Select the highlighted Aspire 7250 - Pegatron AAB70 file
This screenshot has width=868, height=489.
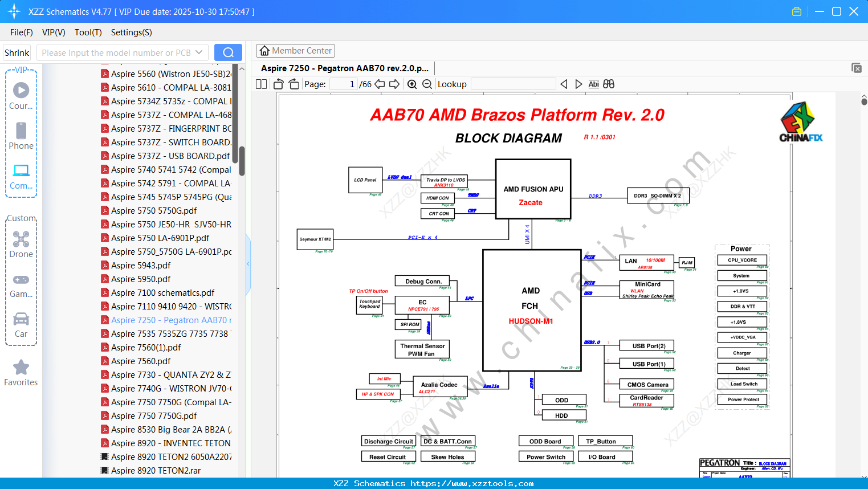click(x=172, y=320)
